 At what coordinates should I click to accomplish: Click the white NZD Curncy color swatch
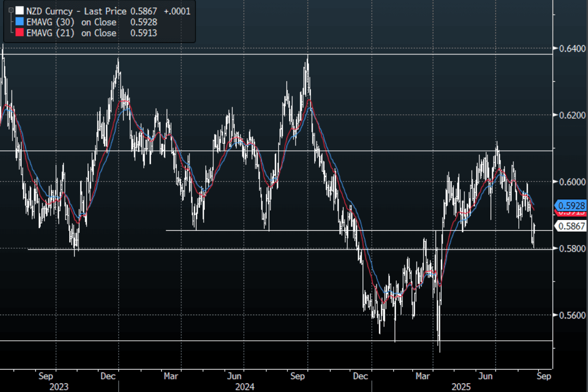tap(20, 11)
